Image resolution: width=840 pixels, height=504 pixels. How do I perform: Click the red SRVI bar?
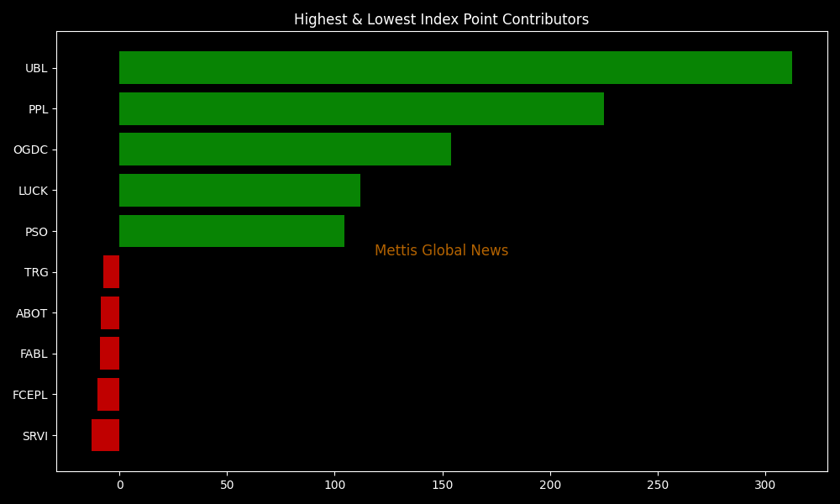tap(106, 435)
